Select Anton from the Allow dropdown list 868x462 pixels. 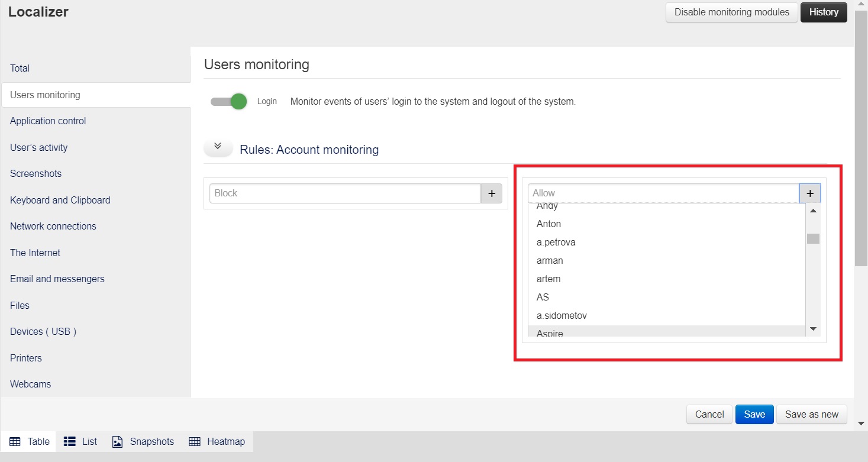(548, 224)
